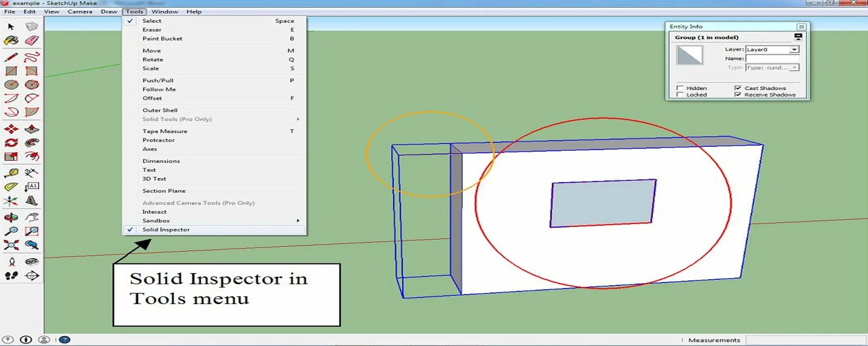The height and width of the screenshot is (346, 868).
Task: Open the File menu
Action: [9, 12]
